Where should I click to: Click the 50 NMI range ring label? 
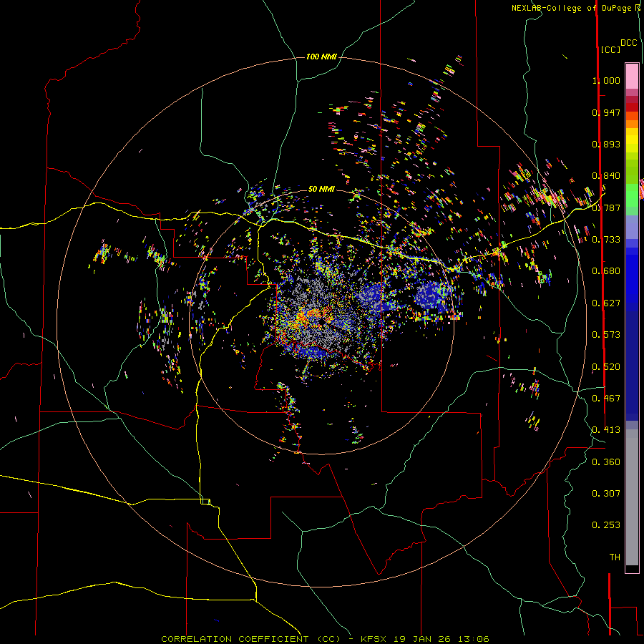321,189
